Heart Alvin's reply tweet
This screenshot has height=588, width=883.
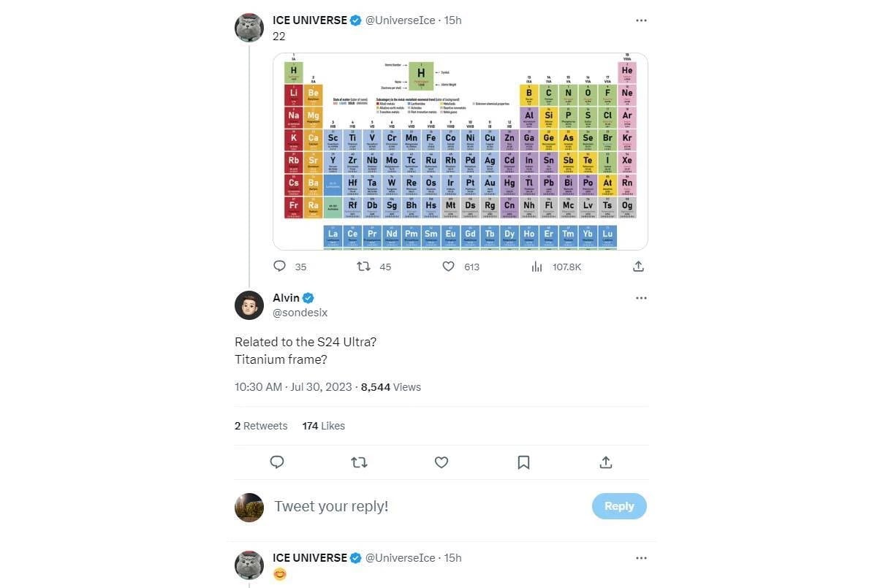tap(441, 462)
